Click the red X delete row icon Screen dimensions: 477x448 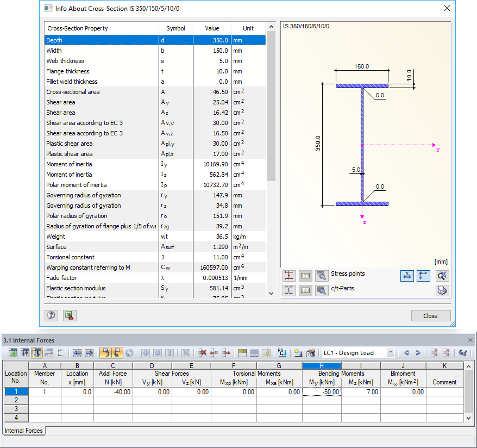(202, 353)
